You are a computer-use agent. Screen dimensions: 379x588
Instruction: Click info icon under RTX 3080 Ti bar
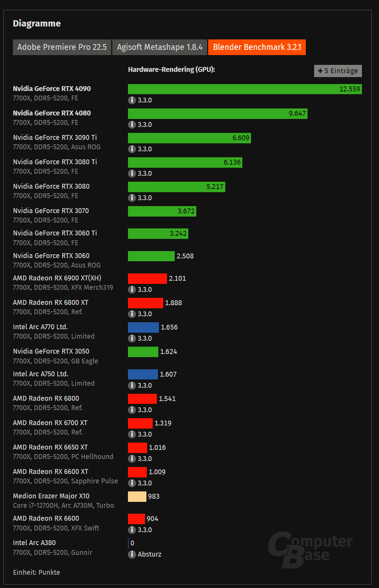[x=132, y=173]
